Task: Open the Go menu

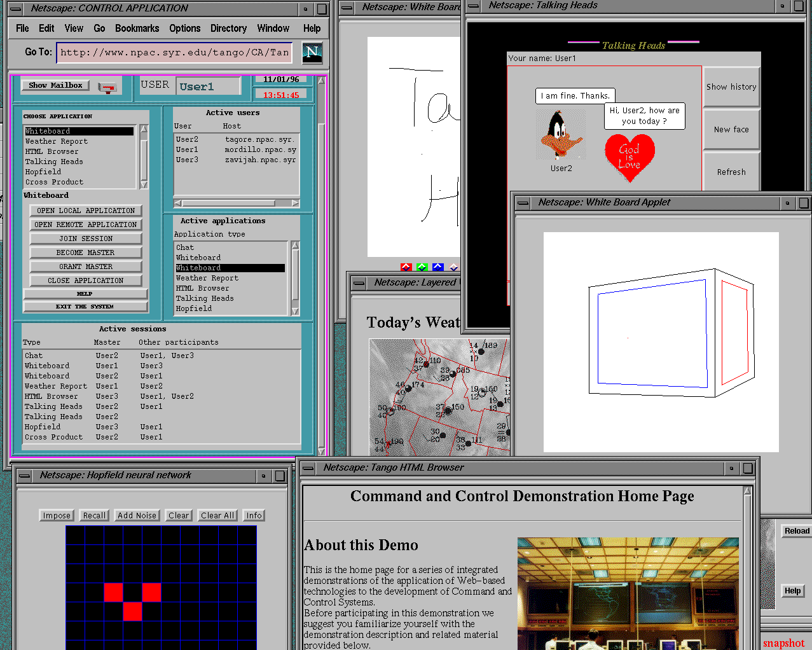Action: coord(99,29)
